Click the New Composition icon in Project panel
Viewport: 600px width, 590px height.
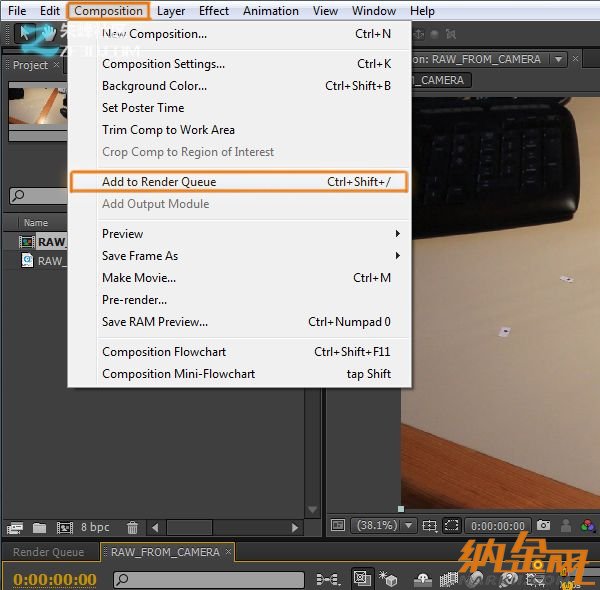64,527
